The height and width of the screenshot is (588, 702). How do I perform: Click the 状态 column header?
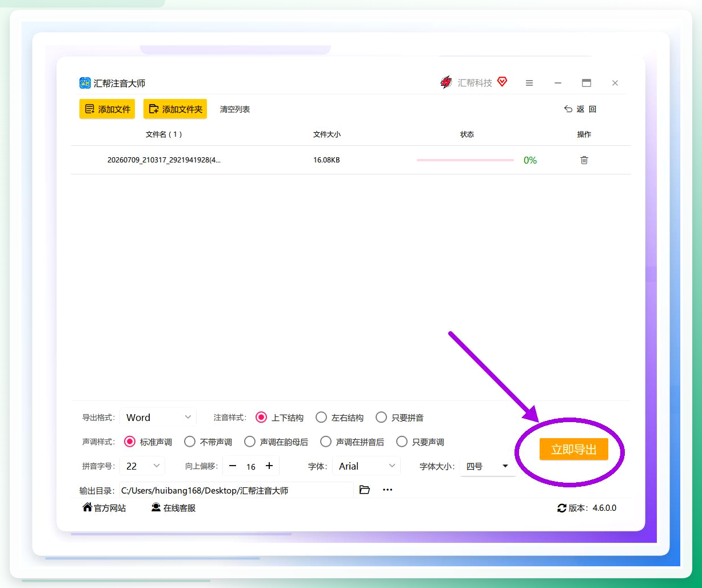[x=467, y=134]
